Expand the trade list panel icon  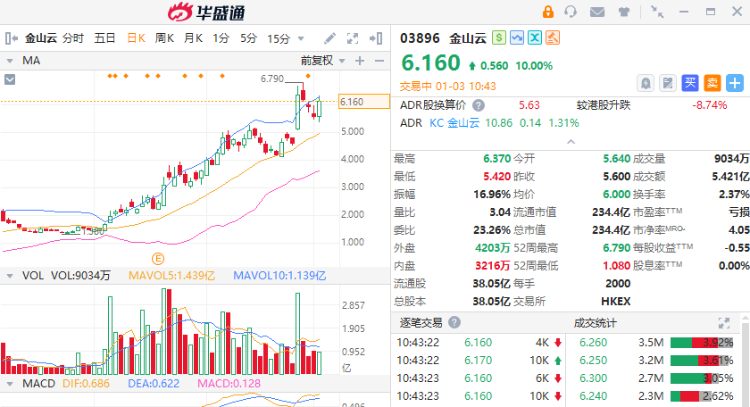point(724,323)
